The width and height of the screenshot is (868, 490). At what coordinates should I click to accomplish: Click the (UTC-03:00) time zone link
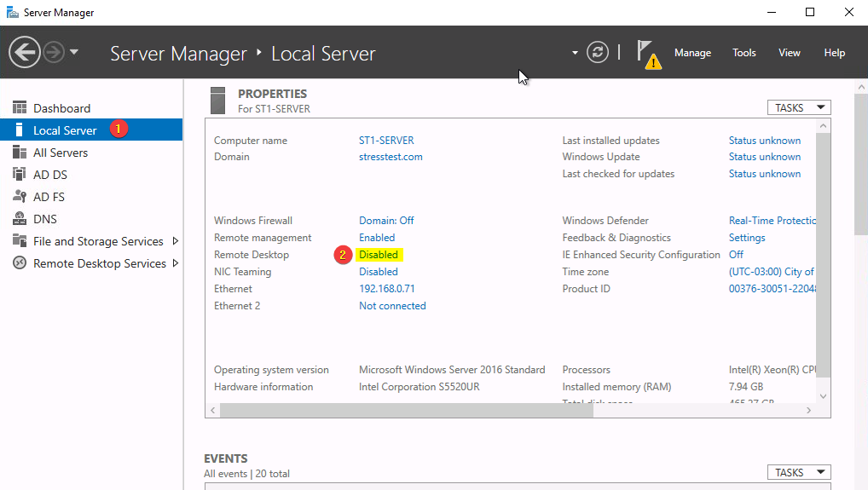pos(772,272)
